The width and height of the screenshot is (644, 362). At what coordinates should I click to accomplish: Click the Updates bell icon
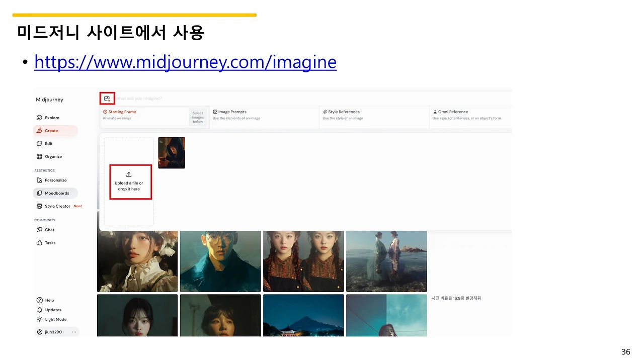[x=40, y=310]
